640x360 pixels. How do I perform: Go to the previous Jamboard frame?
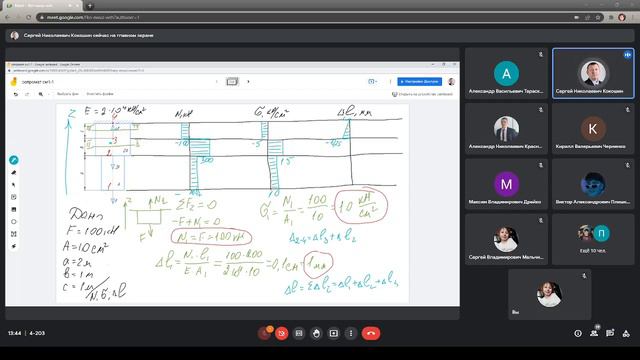[216, 82]
